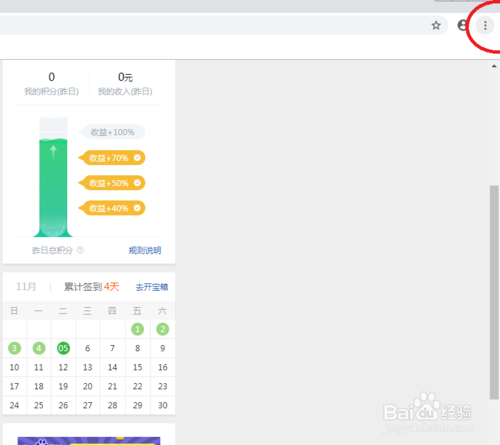This screenshot has width=500, height=445.
Task: Select the 收益+100% bonus badge
Action: 112,132
